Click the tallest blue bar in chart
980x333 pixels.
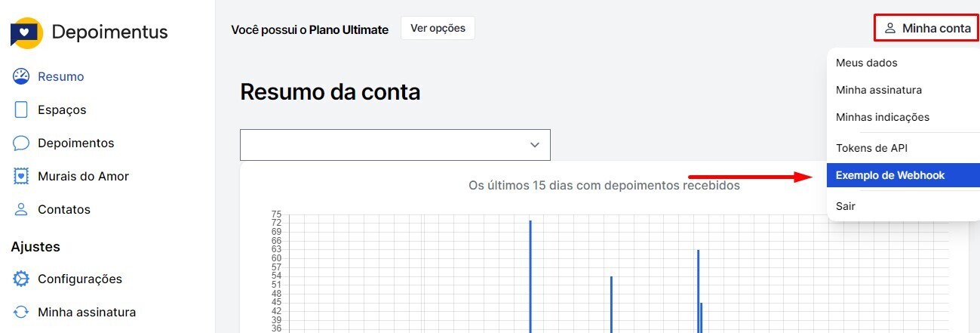coord(530,276)
